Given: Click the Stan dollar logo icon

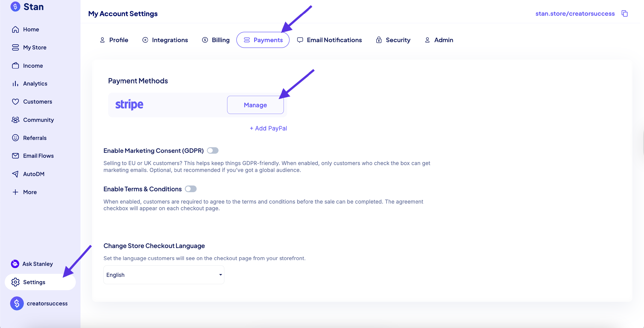Looking at the screenshot, I should point(15,6).
